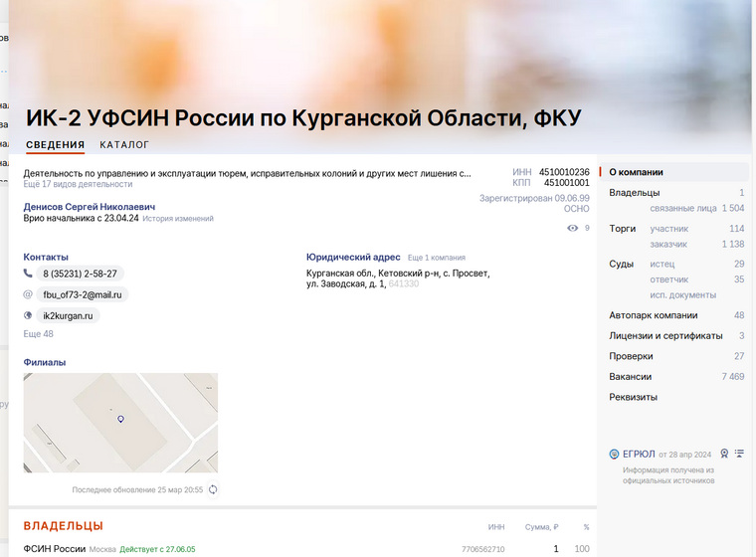This screenshot has width=756, height=557.
Task: Click ЕГРЮЛ source link
Action: pyautogui.click(x=639, y=454)
